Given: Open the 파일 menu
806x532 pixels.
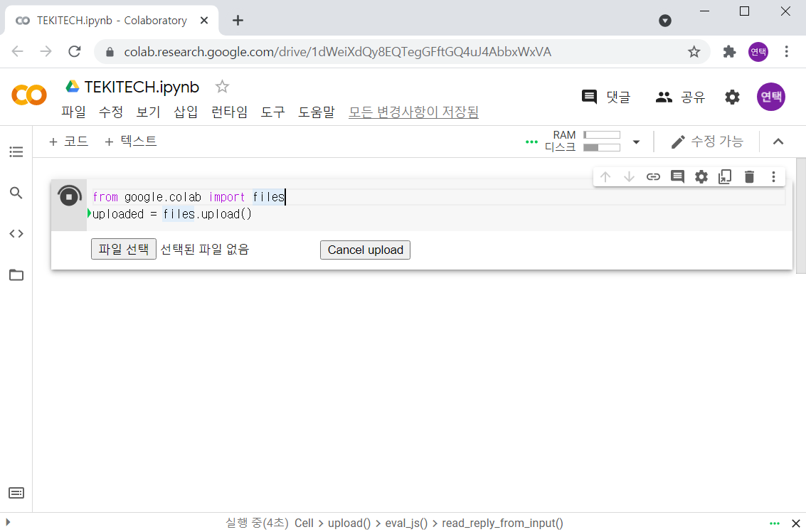Looking at the screenshot, I should pos(73,112).
